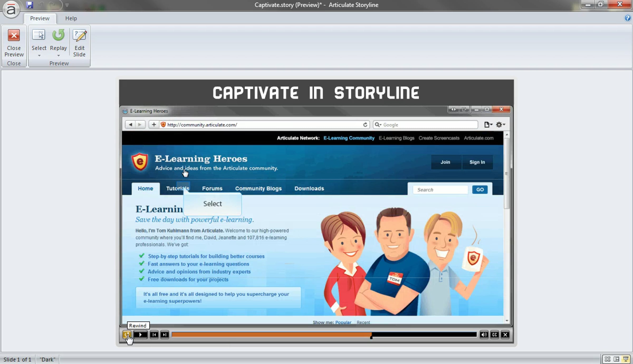Screen dimensions: 633x364
Task: Click the blue Help question mark icon
Action: point(627,18)
